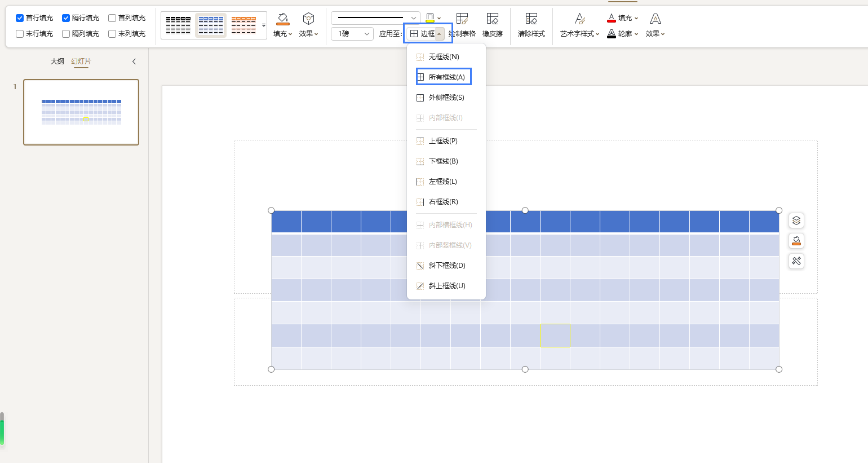Collapse the slide panel with chevron
868x463 pixels.
point(134,61)
